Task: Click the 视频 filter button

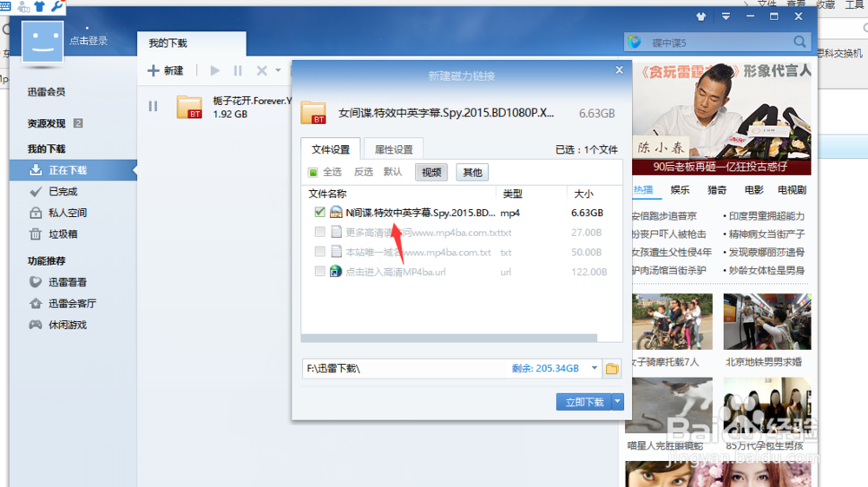Action: pos(431,172)
